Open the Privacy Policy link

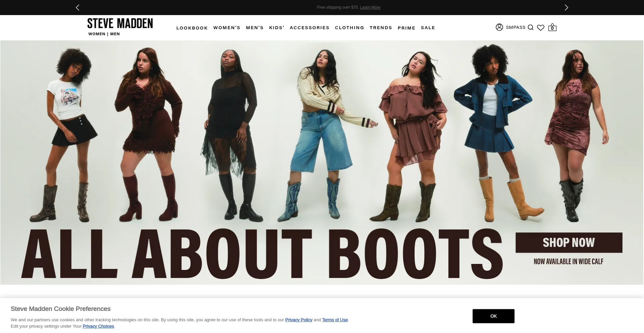coord(299,320)
